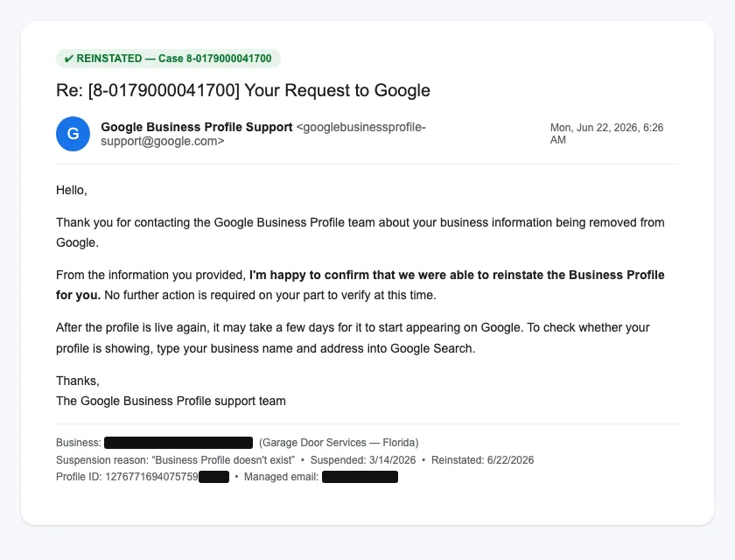
Task: Select the email subject line heading
Action: point(243,90)
